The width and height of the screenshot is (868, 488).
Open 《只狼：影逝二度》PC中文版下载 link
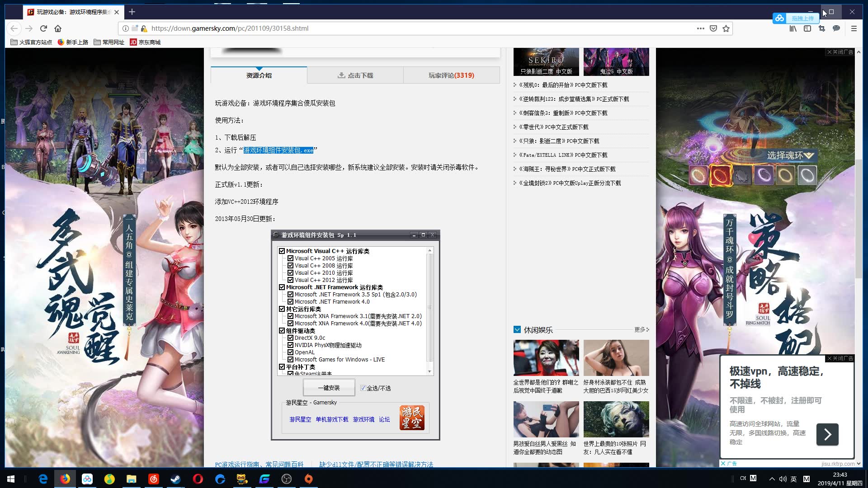(559, 141)
